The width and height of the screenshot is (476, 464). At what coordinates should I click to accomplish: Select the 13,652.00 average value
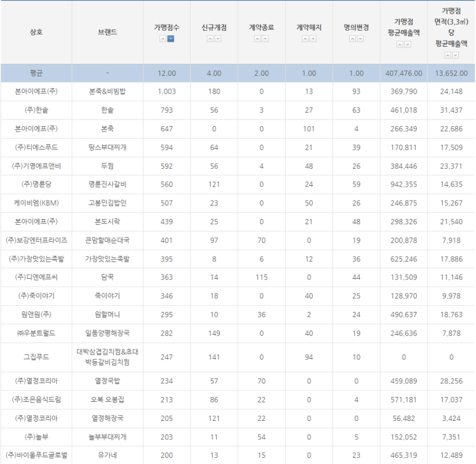pyautogui.click(x=451, y=73)
